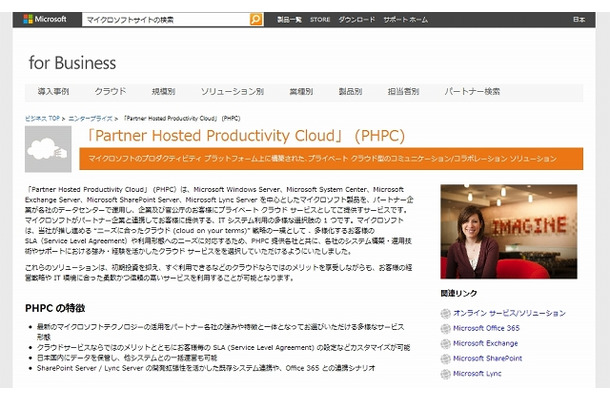Click globe icon next to Microsoft Lync
The height and width of the screenshot is (400, 610).
coord(445,372)
